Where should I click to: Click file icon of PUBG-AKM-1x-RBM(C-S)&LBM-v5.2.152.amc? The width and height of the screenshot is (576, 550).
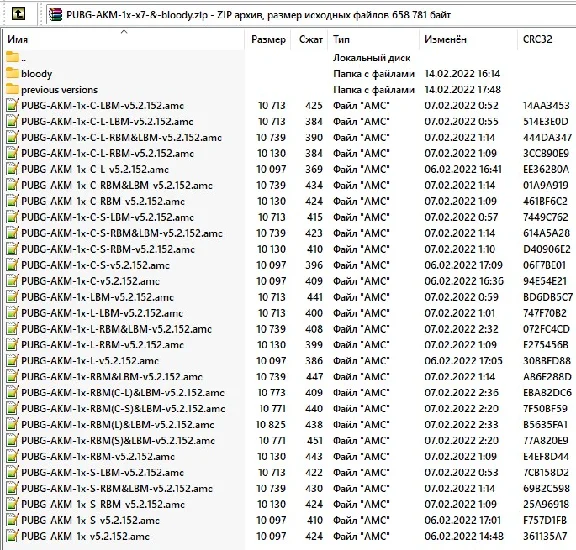[12, 409]
